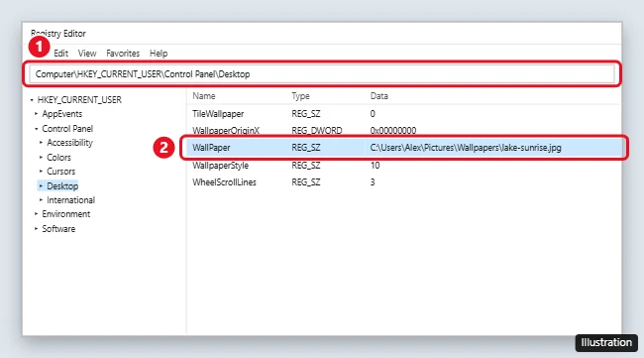Click the REG_DWORD type cell

[x=317, y=130]
